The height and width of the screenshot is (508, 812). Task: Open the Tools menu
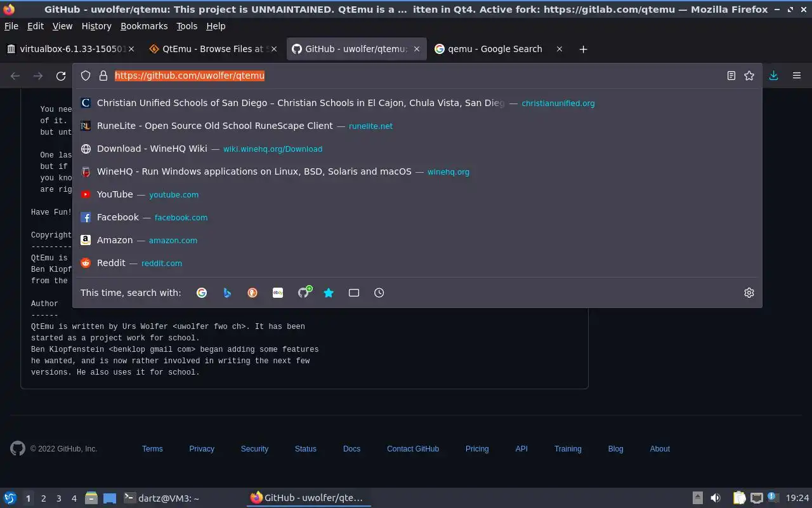tap(187, 26)
